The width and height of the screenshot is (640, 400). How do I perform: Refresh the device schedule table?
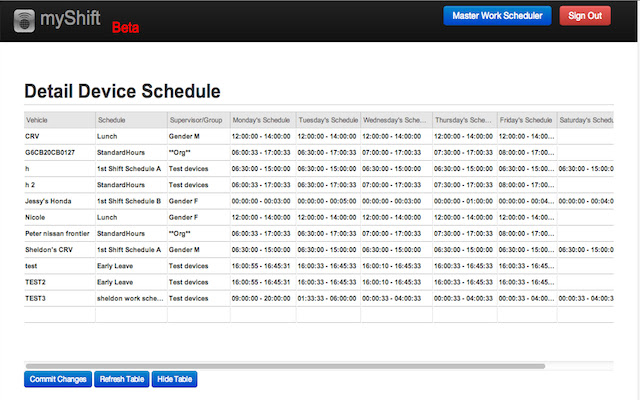point(122,379)
